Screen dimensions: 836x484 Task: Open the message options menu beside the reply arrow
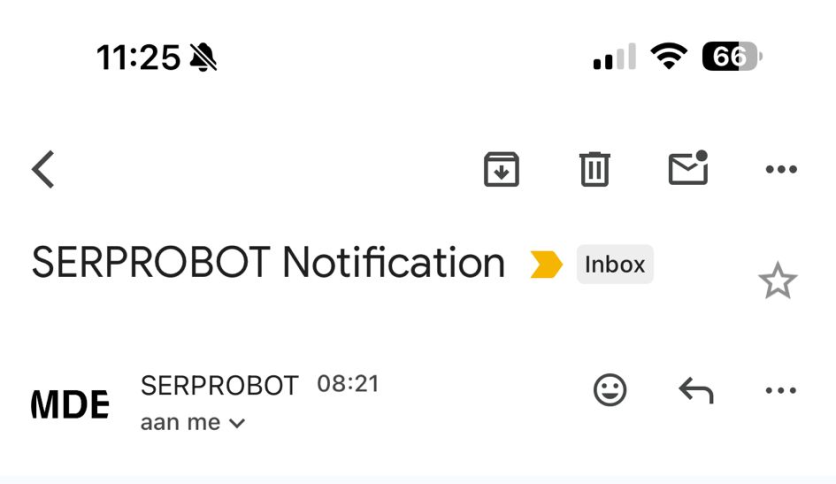(x=781, y=391)
